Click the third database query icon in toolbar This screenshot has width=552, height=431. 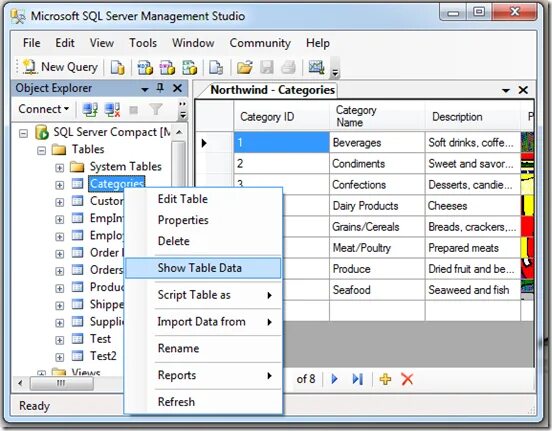[x=189, y=67]
